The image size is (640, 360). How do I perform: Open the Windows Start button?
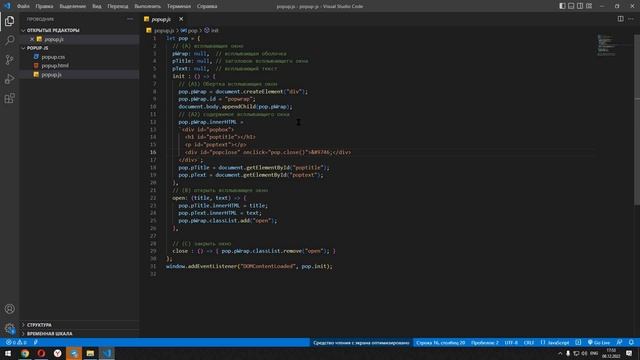(8, 353)
